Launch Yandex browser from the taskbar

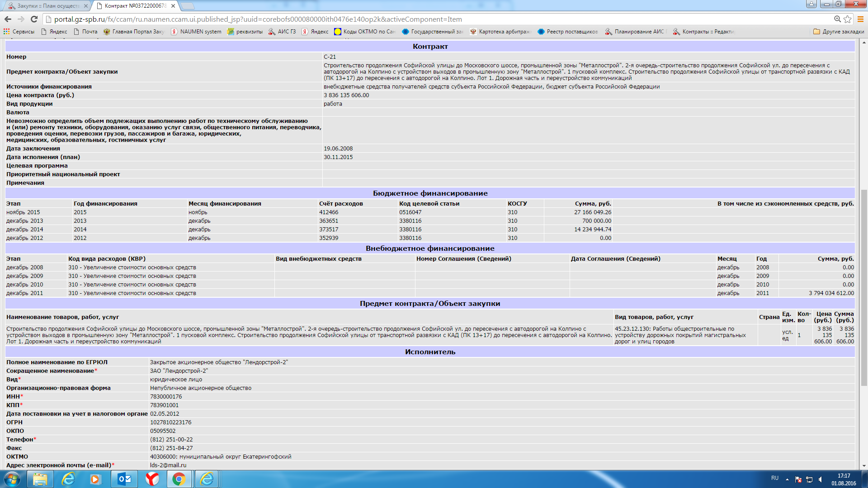(152, 479)
